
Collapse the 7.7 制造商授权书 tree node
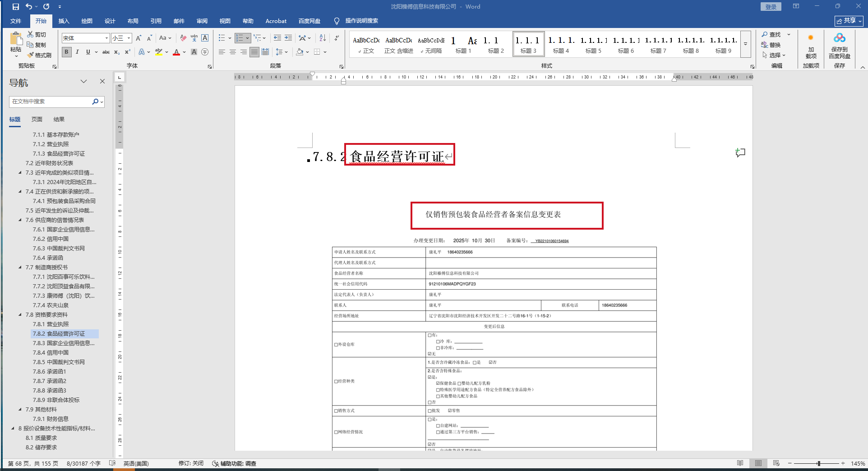(x=20, y=267)
